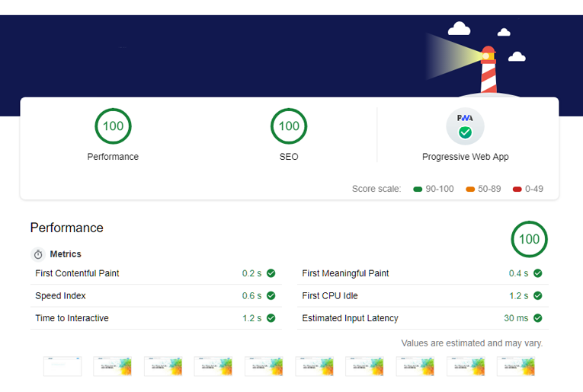Click the large 100 gauge in Performance section
583x392 pixels.
pyautogui.click(x=529, y=239)
